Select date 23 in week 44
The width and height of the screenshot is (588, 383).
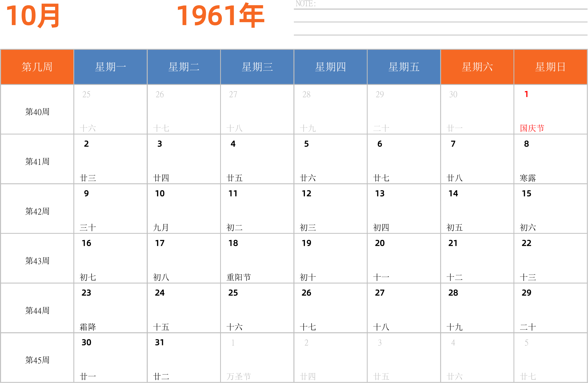pyautogui.click(x=86, y=293)
